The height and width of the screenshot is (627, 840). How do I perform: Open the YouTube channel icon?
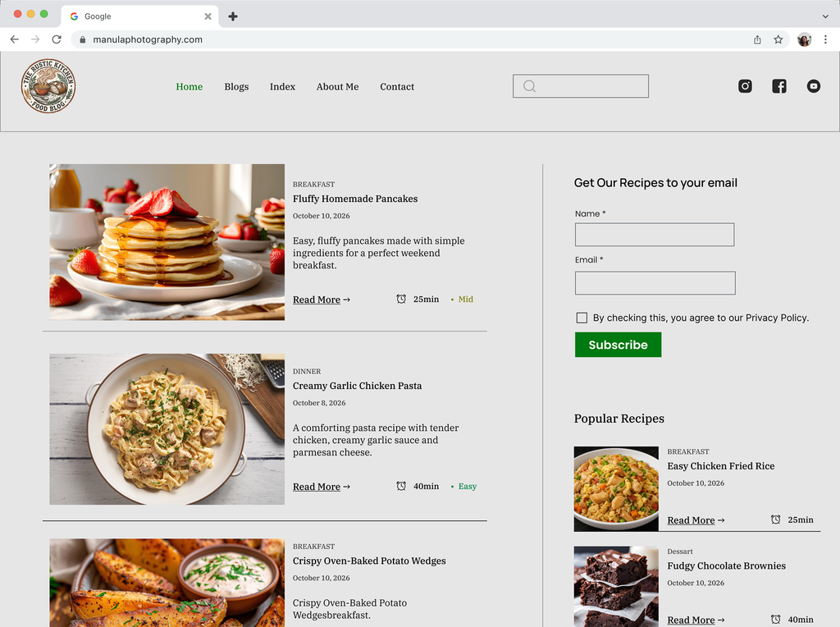813,86
